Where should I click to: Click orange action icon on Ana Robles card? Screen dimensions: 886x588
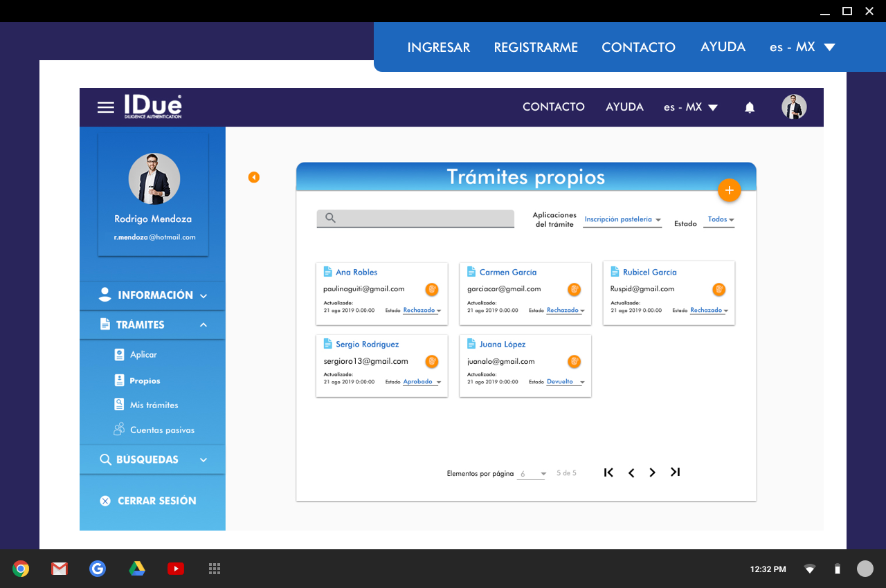tap(432, 289)
